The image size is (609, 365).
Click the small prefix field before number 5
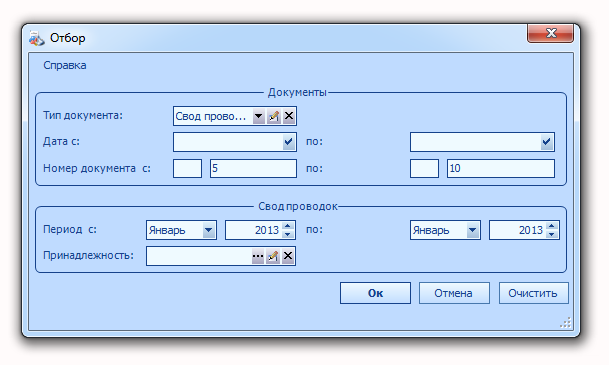(187, 169)
